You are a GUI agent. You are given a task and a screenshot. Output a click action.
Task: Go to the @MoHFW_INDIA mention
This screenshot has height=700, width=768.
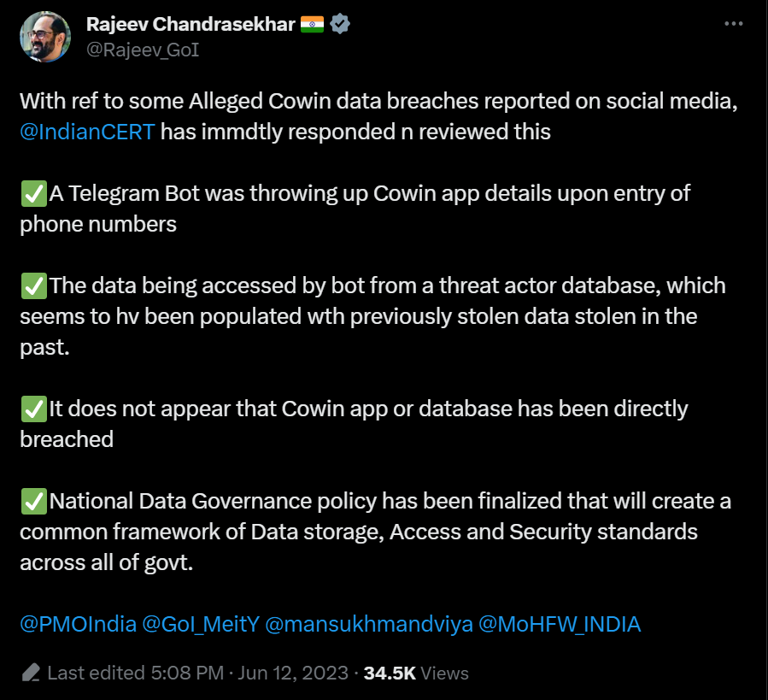click(x=560, y=625)
